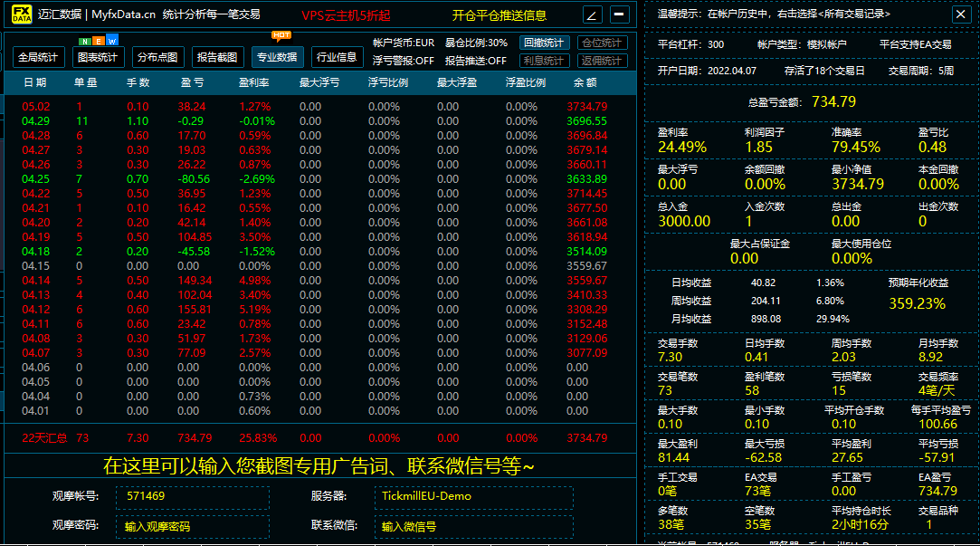The image size is (980, 546).
Task: Click the 返佣统计 button
Action: [602, 61]
